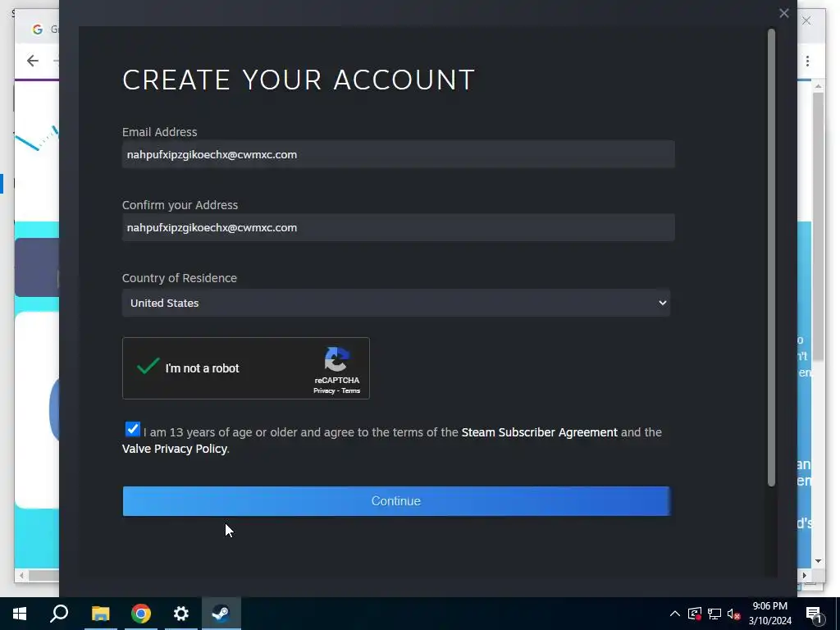Click the I'm not a robot checkmark
Screen dimensions: 840x630
tap(148, 366)
